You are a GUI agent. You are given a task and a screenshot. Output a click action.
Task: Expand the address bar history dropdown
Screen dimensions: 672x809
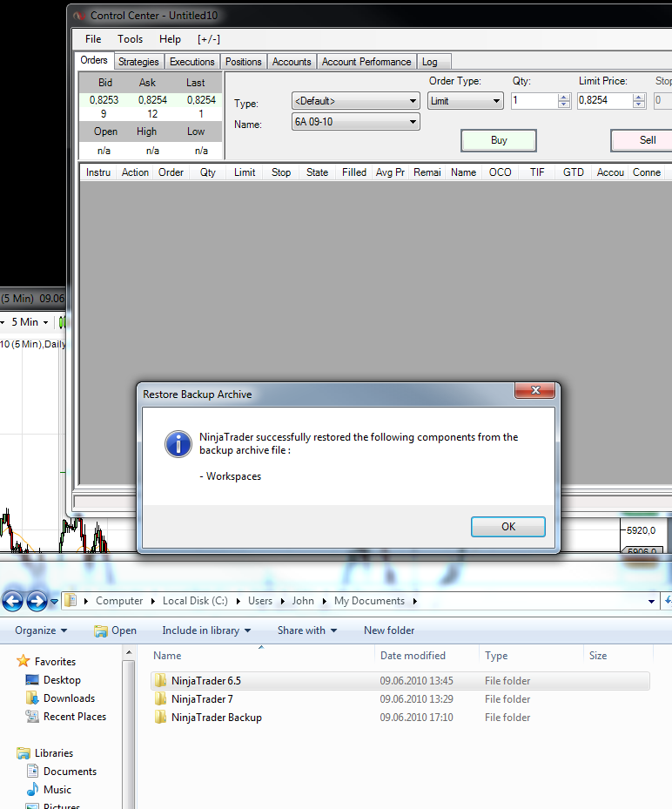click(651, 602)
